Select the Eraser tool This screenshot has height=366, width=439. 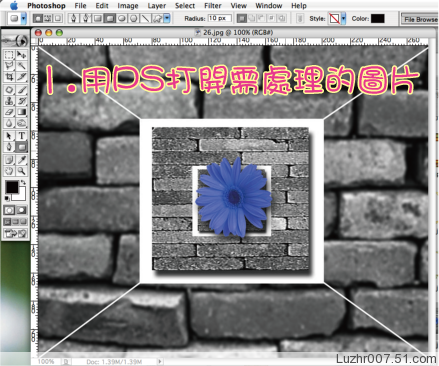[9, 112]
